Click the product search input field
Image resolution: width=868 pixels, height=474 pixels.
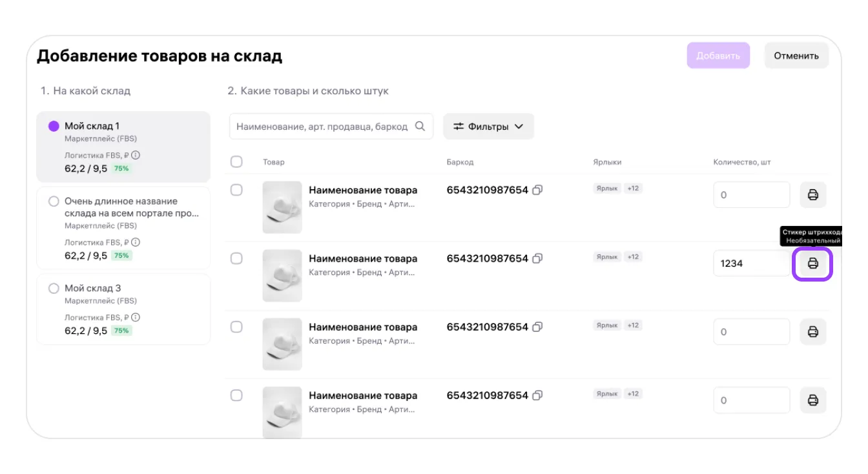click(x=323, y=127)
